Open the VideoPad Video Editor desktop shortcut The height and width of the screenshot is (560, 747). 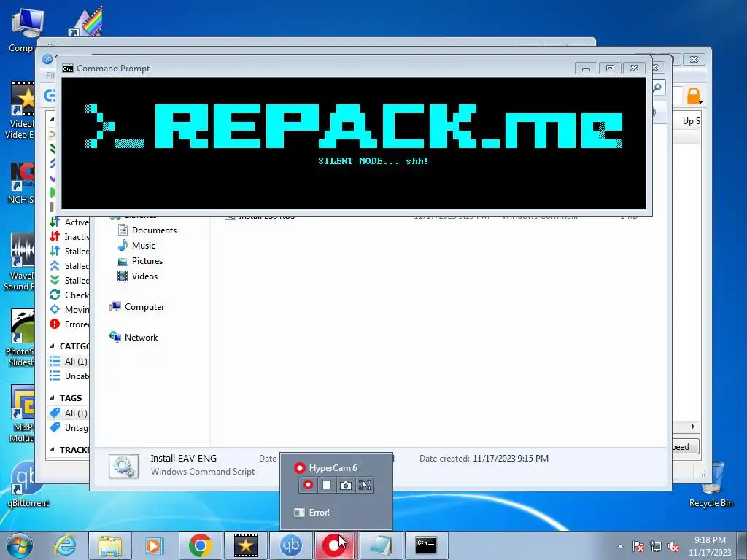point(20,110)
